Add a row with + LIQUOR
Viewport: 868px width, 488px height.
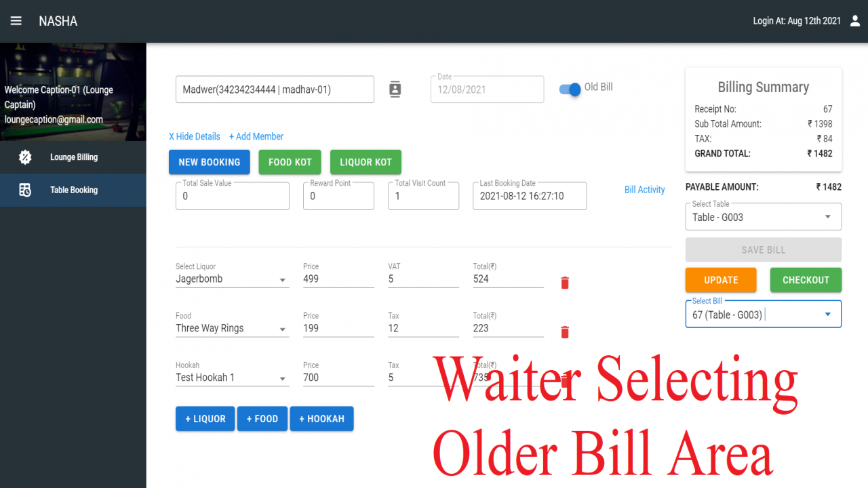tap(205, 419)
